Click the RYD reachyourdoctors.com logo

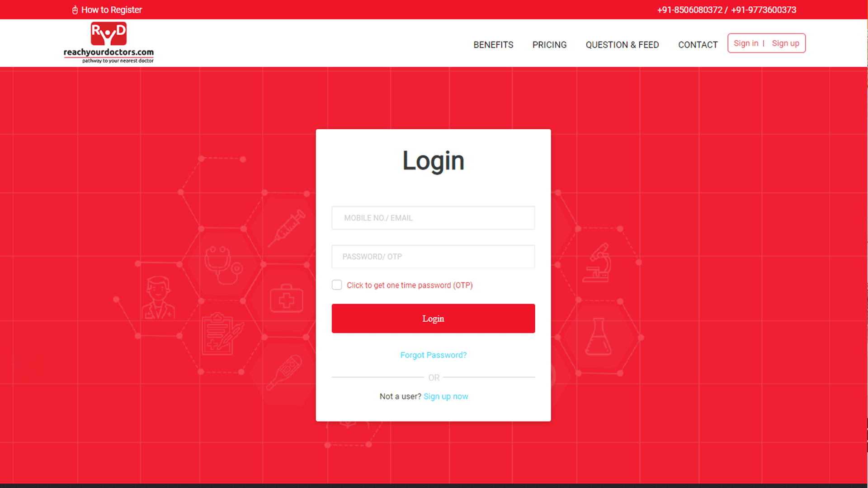click(108, 42)
